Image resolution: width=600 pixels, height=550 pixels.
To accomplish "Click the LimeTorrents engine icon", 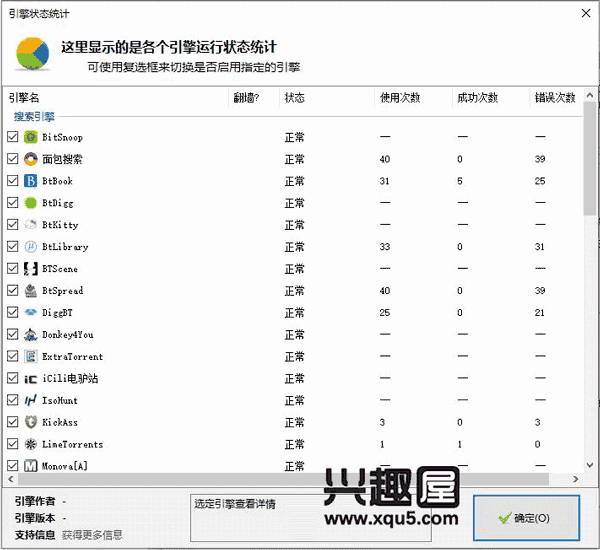I will point(31,444).
